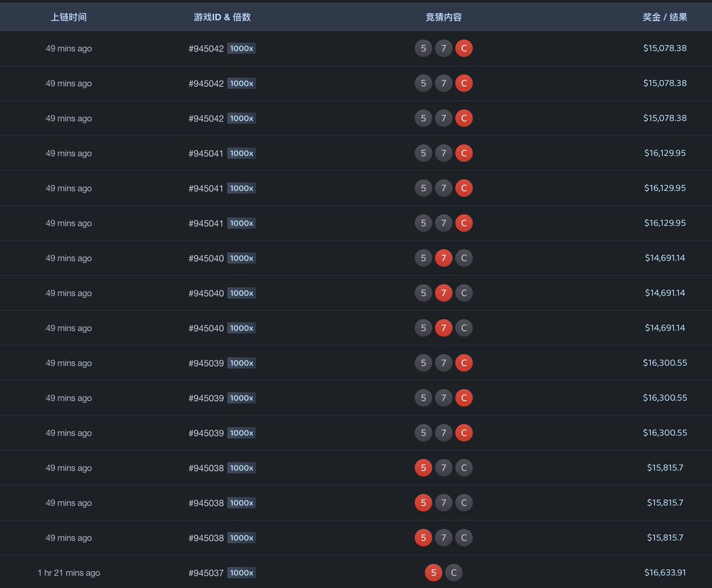The height and width of the screenshot is (588, 712).
Task: Open game ID #945037
Action: tap(206, 573)
